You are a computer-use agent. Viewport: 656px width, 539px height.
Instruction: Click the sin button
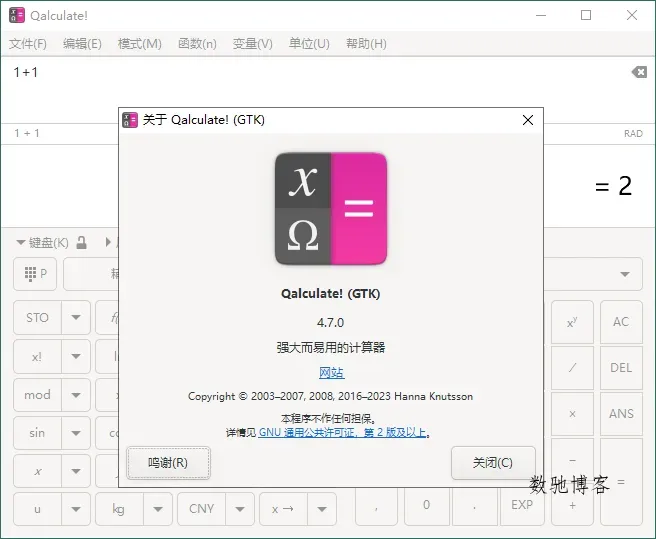(x=38, y=433)
